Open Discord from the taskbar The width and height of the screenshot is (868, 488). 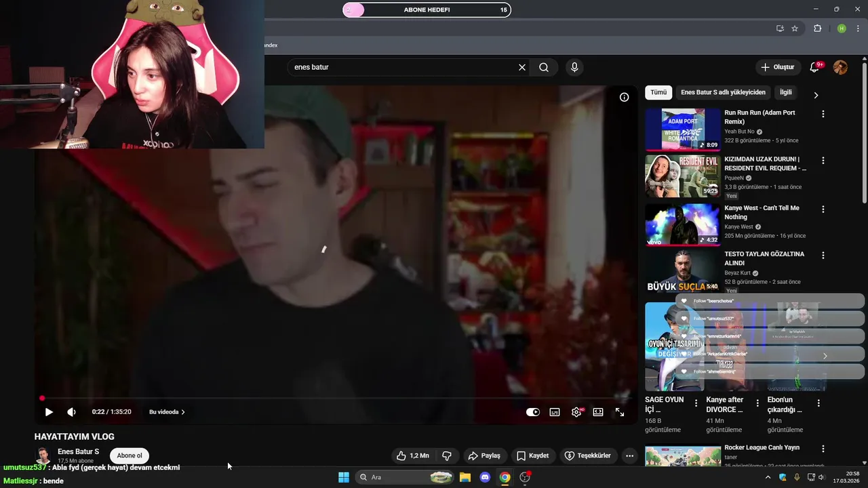(x=485, y=477)
